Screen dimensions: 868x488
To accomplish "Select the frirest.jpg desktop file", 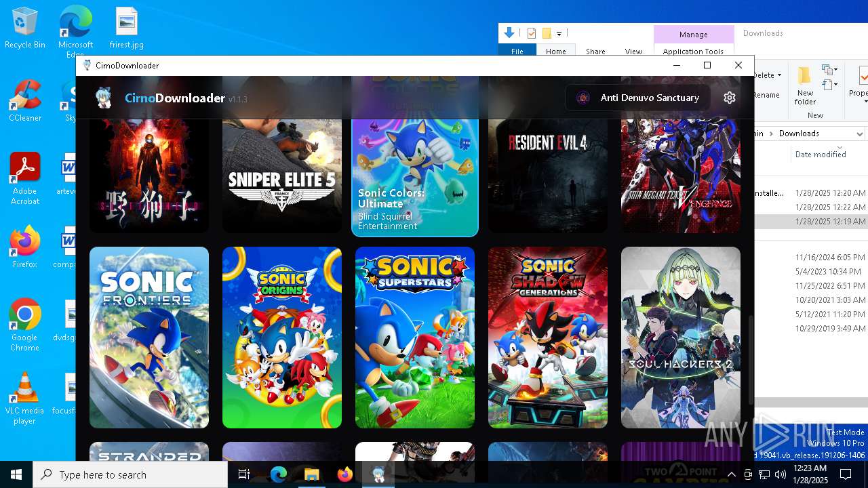I will [126, 28].
